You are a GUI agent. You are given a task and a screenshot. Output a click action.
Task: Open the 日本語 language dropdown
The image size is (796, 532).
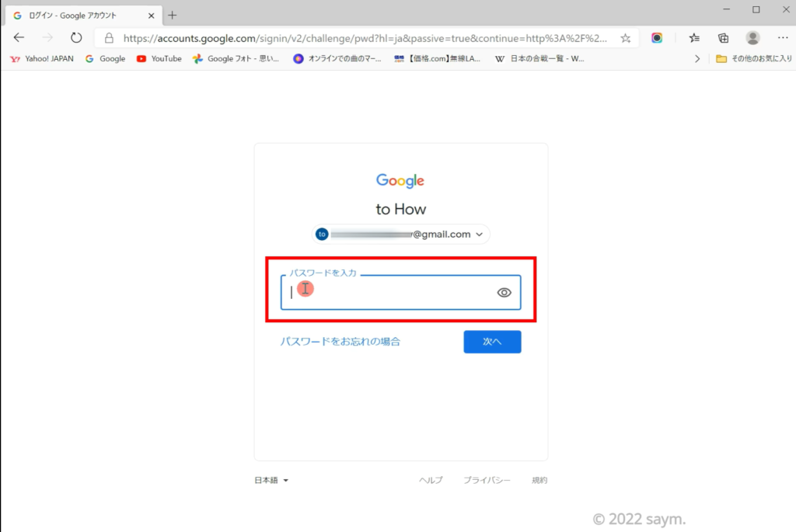pyautogui.click(x=271, y=480)
